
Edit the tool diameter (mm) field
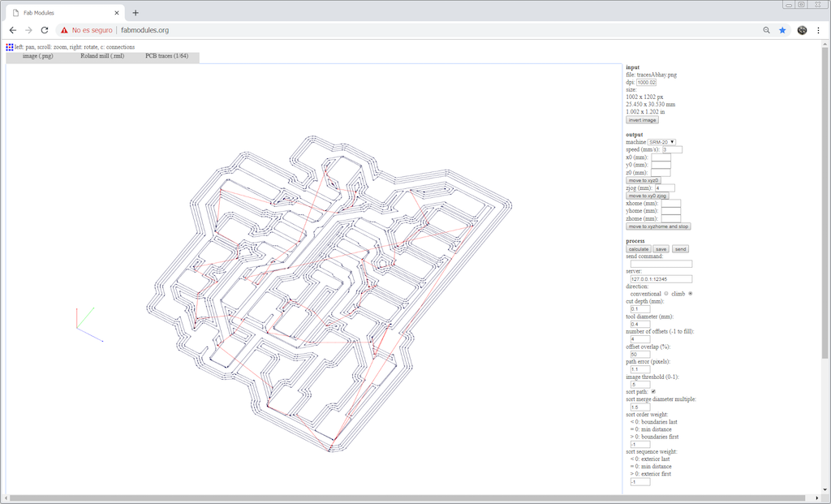tap(640, 324)
